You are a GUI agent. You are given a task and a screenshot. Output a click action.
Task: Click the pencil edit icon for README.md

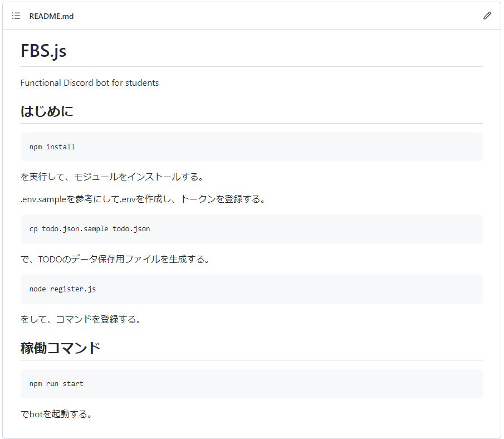(487, 16)
